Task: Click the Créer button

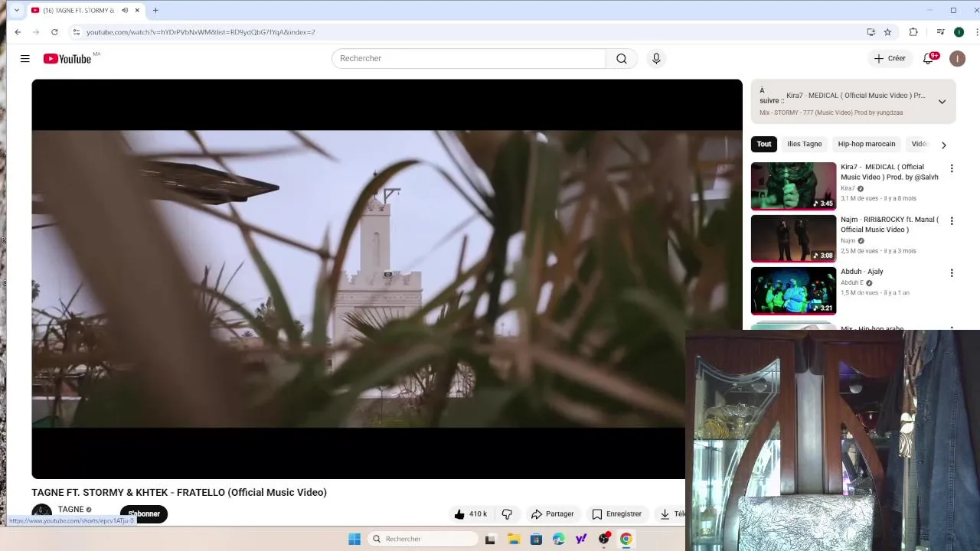Action: tap(890, 58)
